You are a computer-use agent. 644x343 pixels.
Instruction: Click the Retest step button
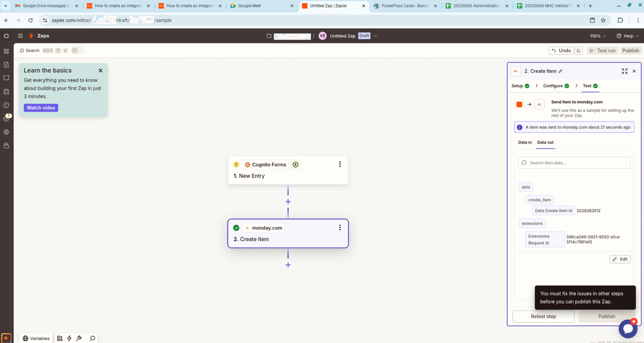pyautogui.click(x=543, y=316)
